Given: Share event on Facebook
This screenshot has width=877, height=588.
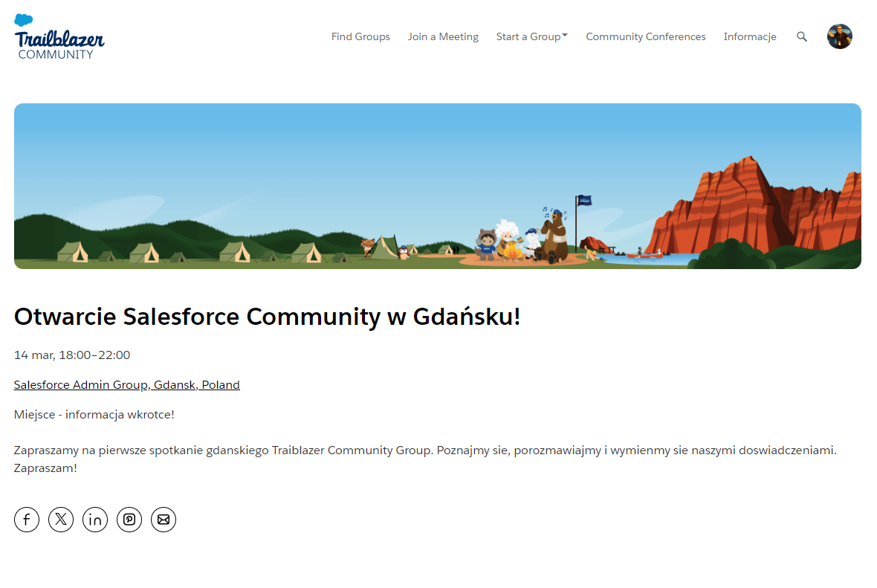Looking at the screenshot, I should click(27, 520).
